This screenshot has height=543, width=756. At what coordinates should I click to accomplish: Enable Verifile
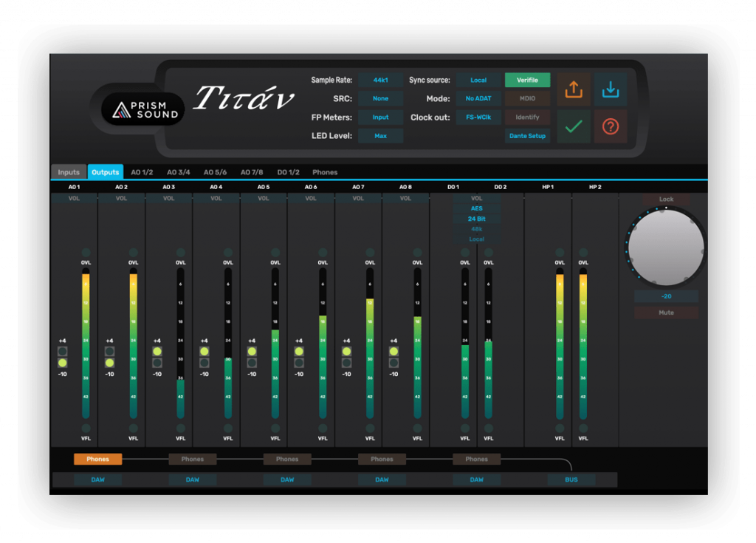[x=527, y=80]
